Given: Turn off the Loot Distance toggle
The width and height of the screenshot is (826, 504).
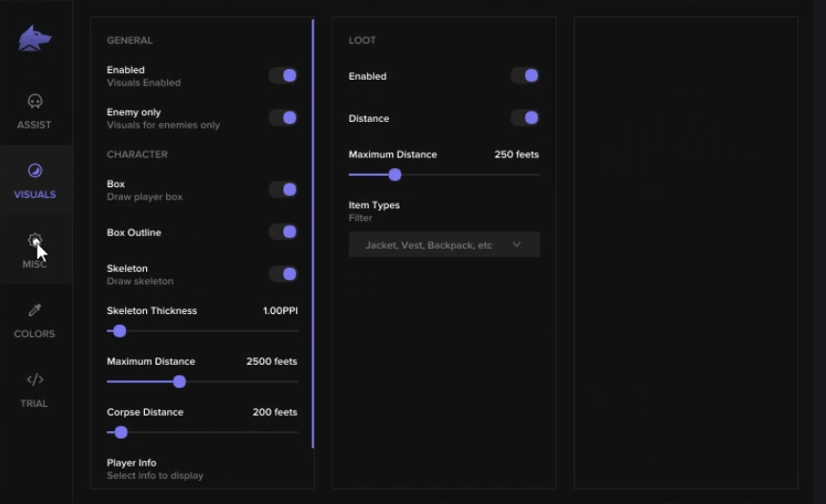Looking at the screenshot, I should click(x=525, y=117).
